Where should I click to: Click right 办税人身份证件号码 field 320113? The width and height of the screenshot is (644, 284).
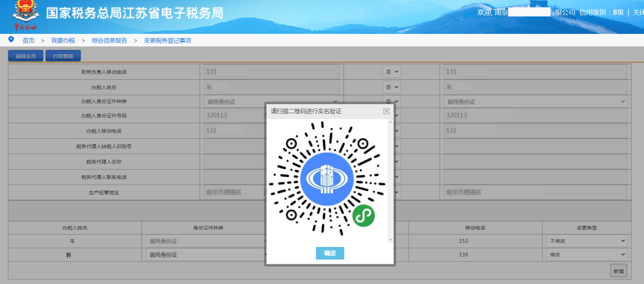tap(535, 116)
